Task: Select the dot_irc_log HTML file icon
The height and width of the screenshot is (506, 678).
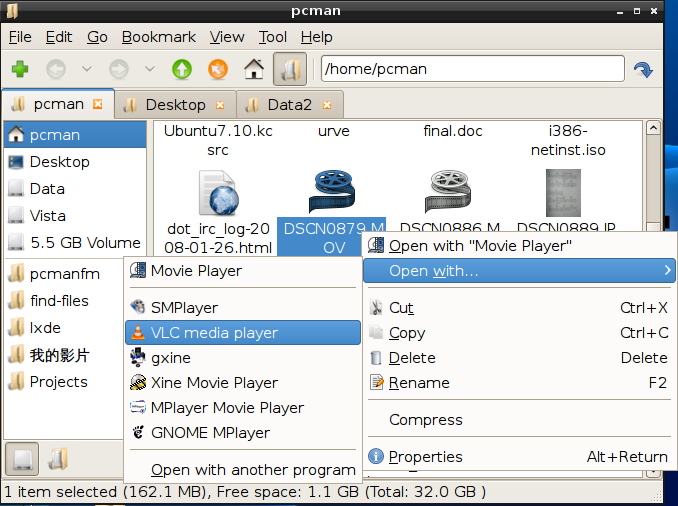Action: [217, 192]
